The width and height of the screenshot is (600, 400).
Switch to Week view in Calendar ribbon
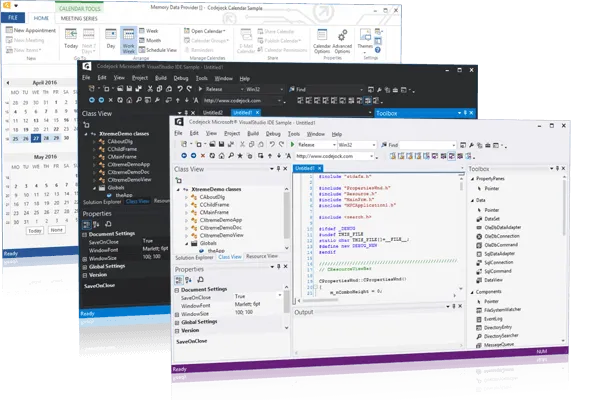point(148,31)
